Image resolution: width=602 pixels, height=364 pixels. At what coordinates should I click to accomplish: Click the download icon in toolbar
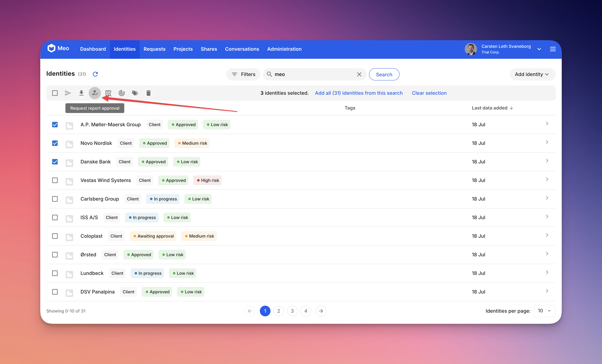(x=81, y=93)
